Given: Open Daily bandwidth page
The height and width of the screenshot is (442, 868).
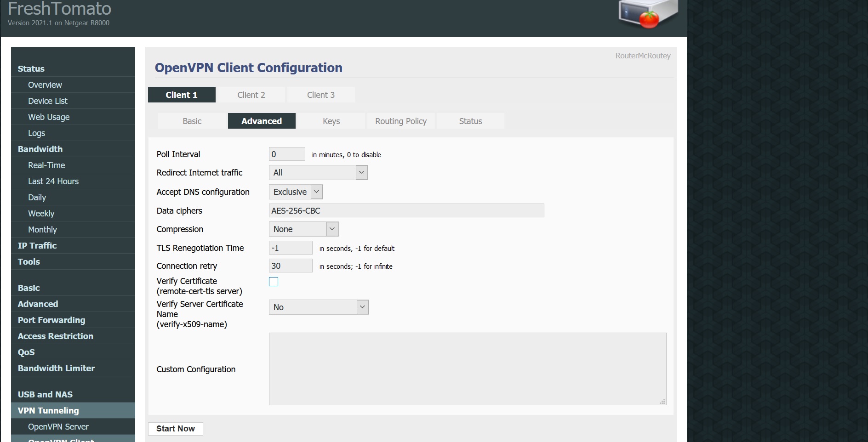Looking at the screenshot, I should coord(73,198).
